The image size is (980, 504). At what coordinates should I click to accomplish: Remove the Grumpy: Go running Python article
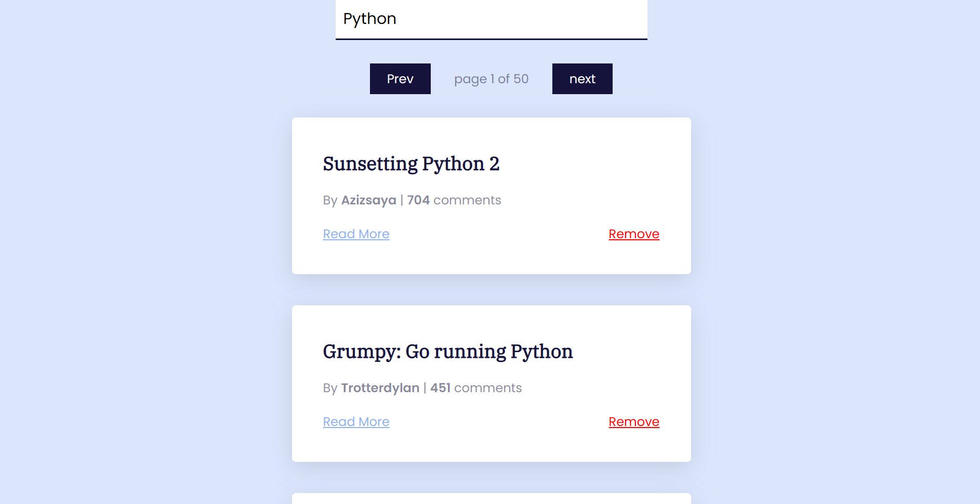click(x=633, y=421)
